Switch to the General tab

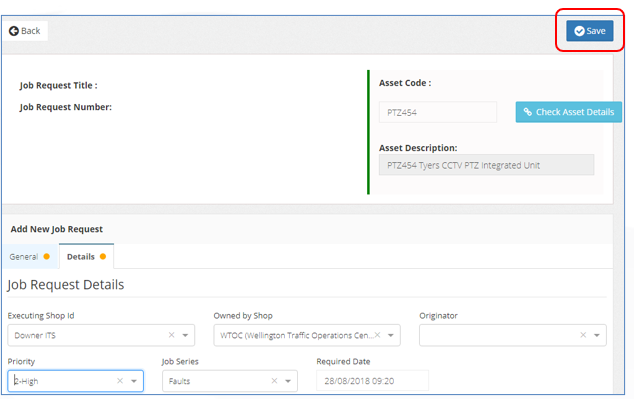(30, 257)
